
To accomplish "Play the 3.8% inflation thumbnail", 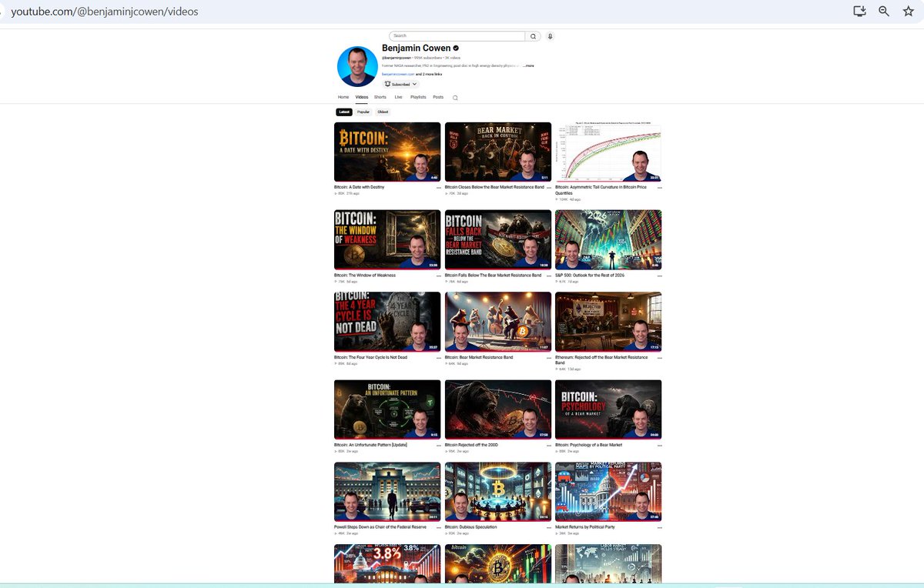I will [387, 564].
